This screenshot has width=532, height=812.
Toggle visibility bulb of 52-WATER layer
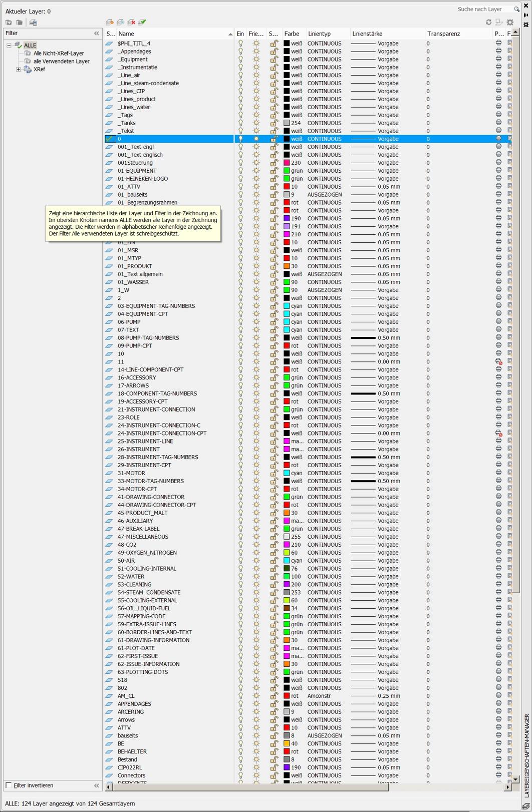pos(240,576)
